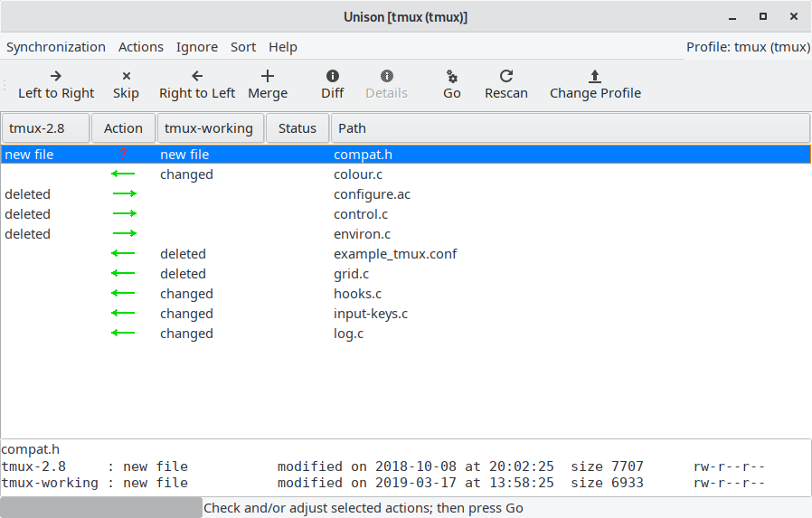Click the toolbar drag handle at left edge
Viewport: 812px width, 518px height.
click(x=5, y=85)
